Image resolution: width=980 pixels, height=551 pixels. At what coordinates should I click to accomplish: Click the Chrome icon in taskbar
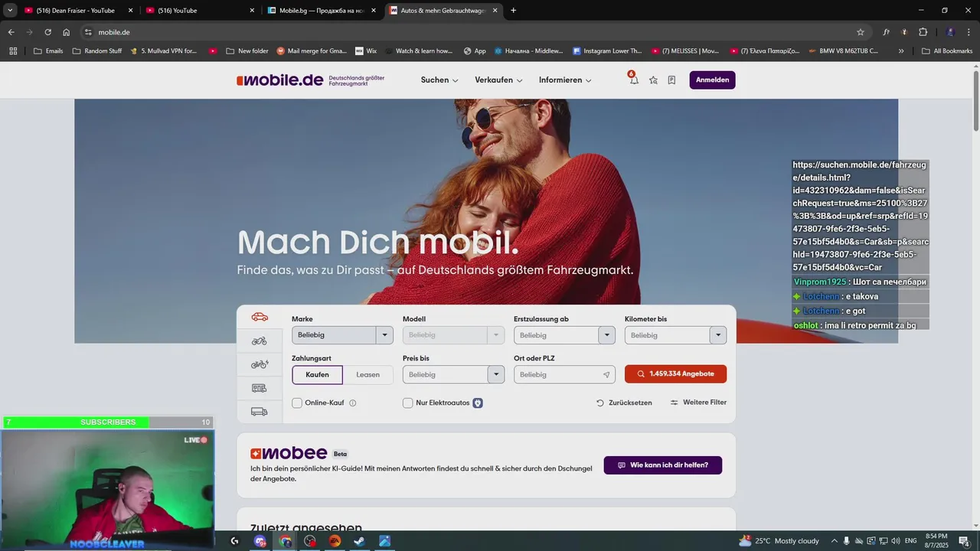point(286,541)
